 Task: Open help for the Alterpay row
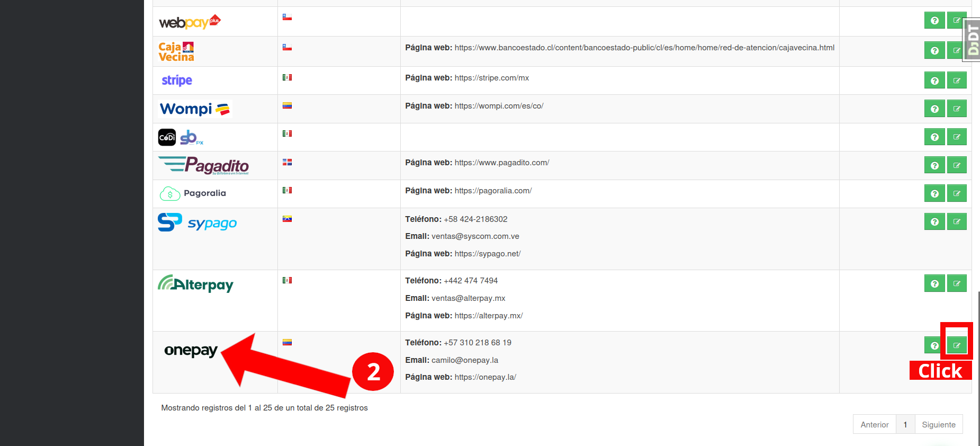(934, 283)
